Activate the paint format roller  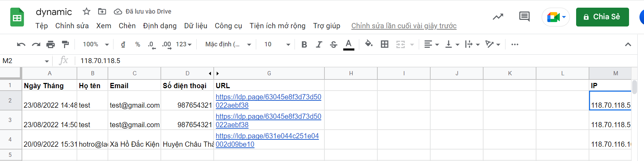65,45
